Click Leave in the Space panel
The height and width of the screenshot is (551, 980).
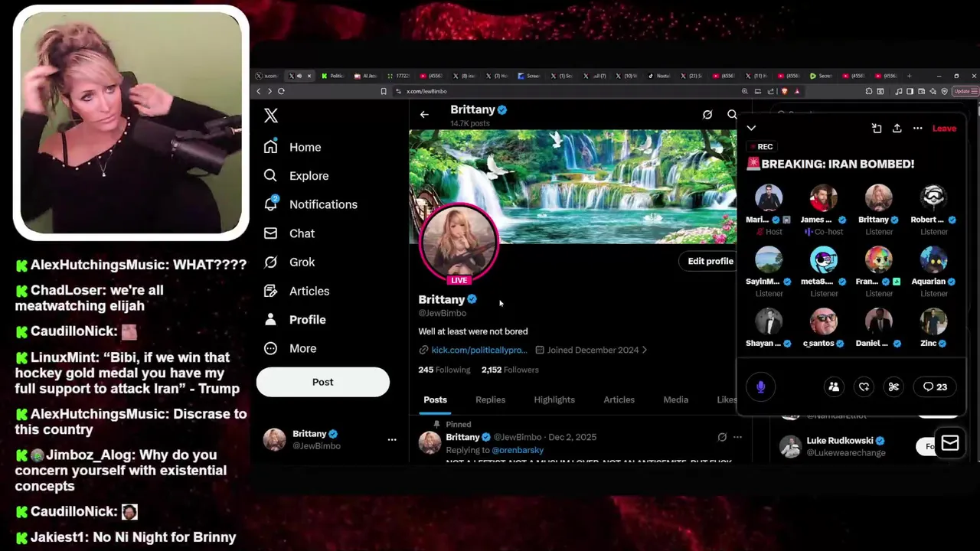coord(944,129)
